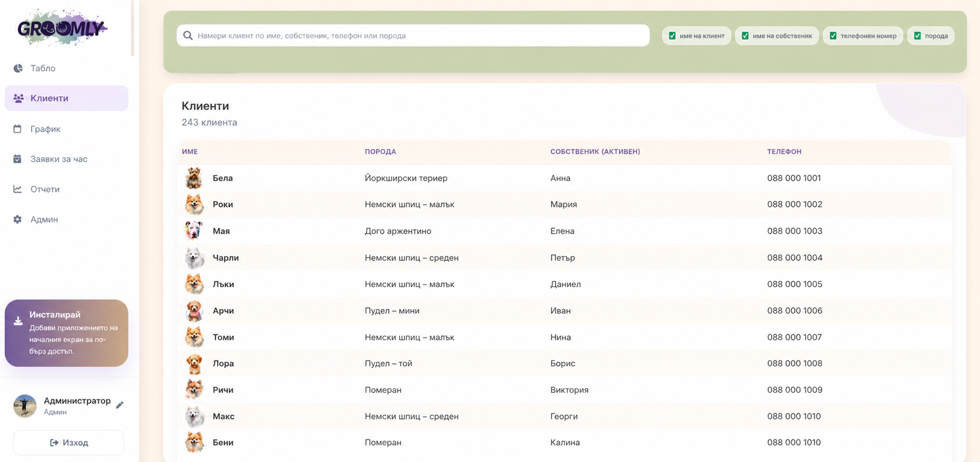Image resolution: width=980 pixels, height=462 pixels.
Task: Click the magnifier icon in search bar
Action: 188,35
